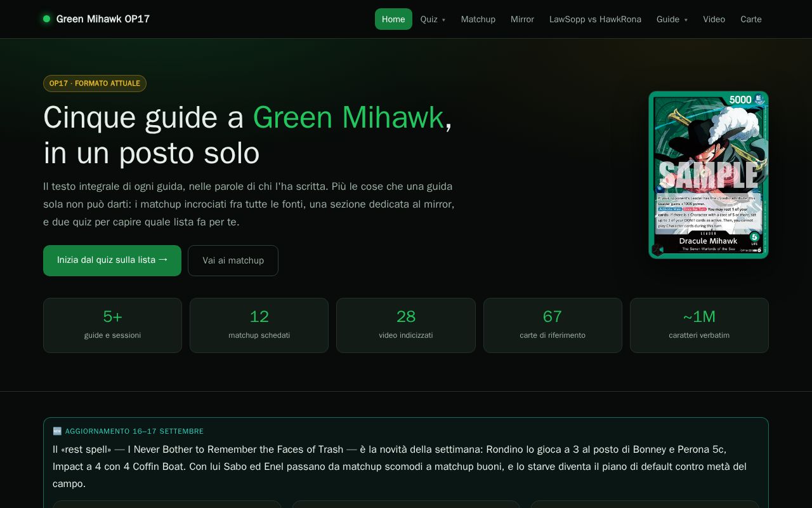This screenshot has height=508, width=812.
Task: Open the Carte nav item
Action: (x=751, y=19)
